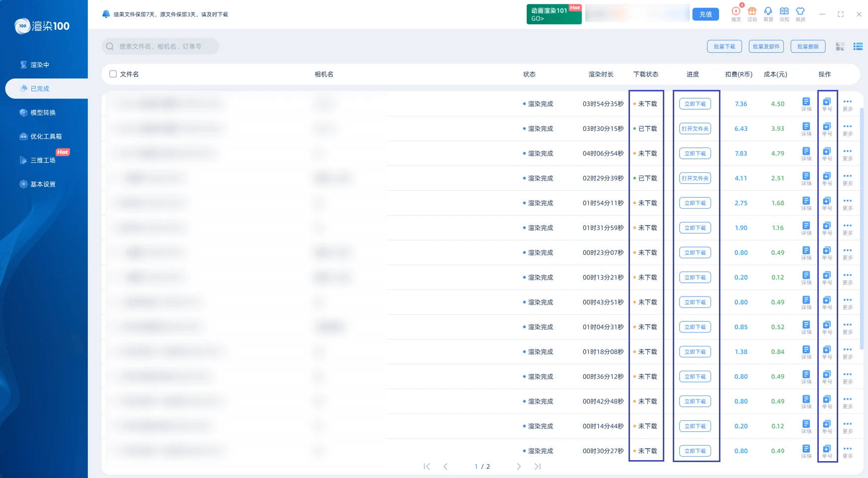
Task: Open 更多 for the 01时31分59秒 row
Action: click(848, 229)
